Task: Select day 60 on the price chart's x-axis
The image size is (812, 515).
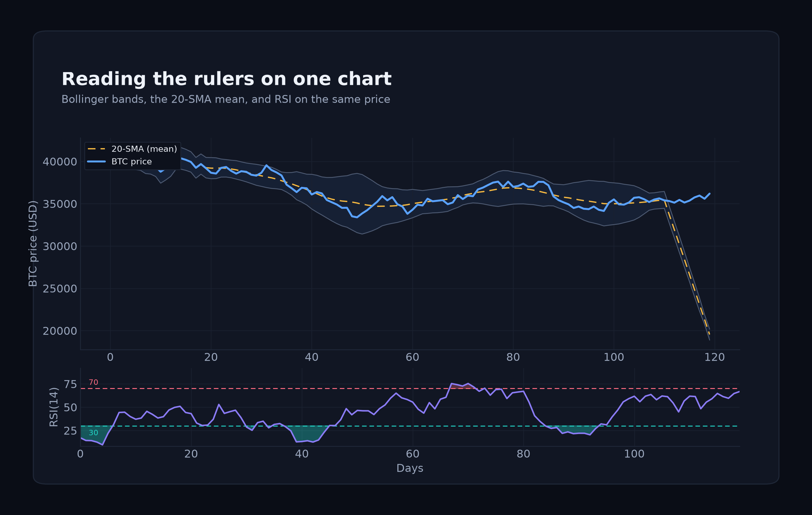Action: pyautogui.click(x=413, y=357)
